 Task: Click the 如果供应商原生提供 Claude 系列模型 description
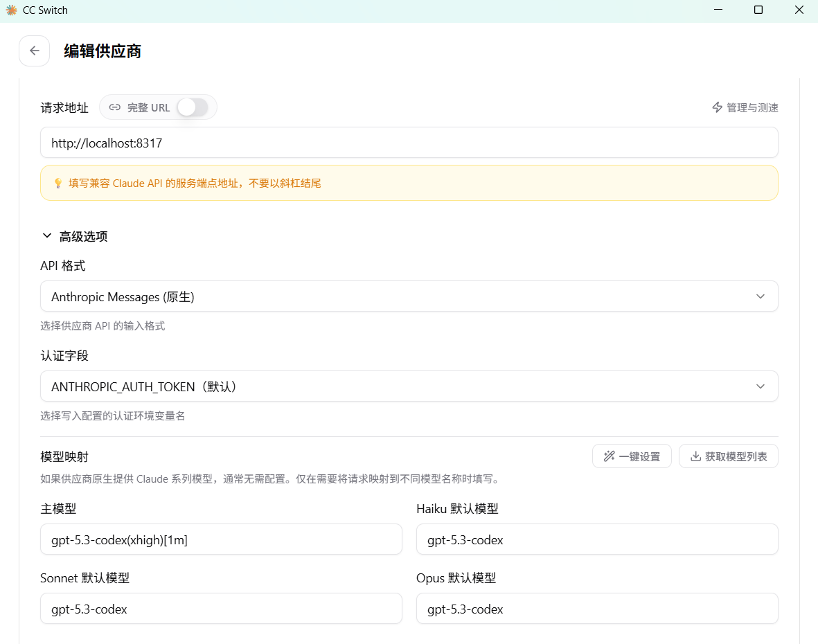tap(272, 478)
